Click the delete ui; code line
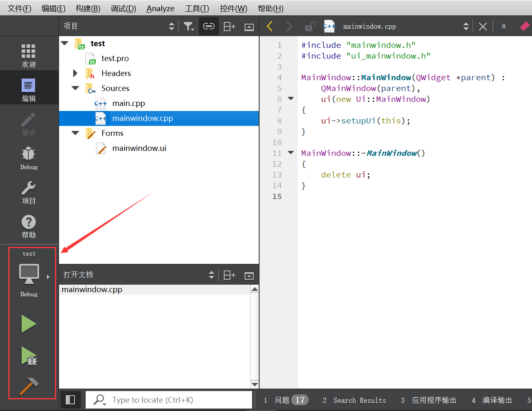The width and height of the screenshot is (532, 411). click(345, 175)
